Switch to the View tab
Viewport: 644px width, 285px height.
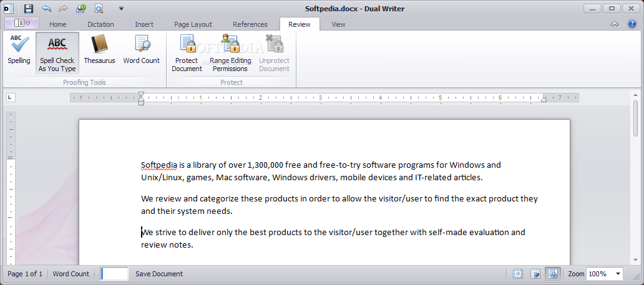[x=338, y=24]
